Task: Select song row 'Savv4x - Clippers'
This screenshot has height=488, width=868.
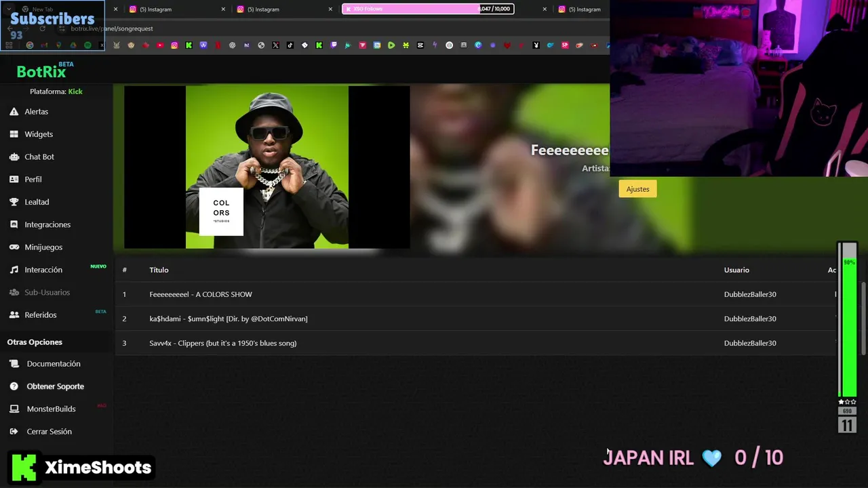Action: tap(475, 343)
